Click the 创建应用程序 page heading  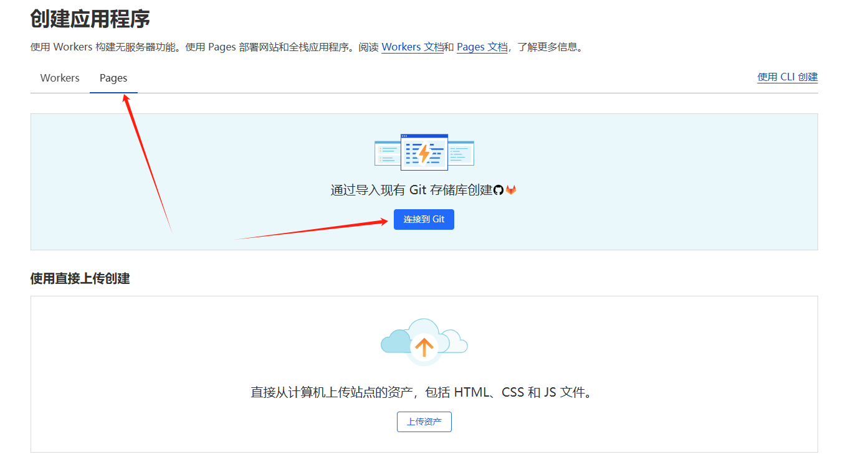(x=90, y=19)
